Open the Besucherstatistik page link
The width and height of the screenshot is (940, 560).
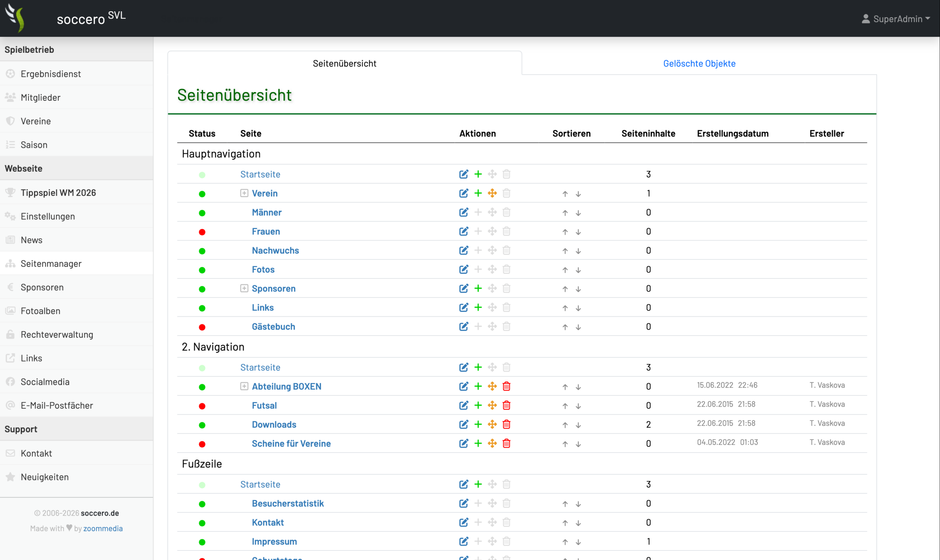288,503
